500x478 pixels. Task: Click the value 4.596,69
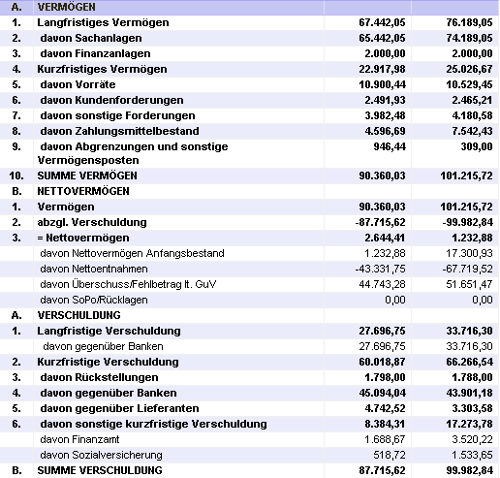tap(385, 131)
